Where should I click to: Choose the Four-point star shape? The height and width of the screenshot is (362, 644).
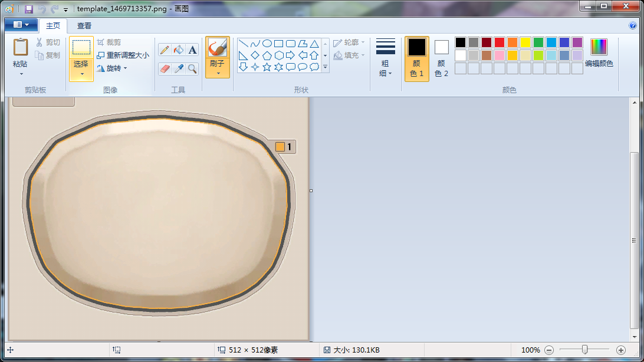(x=255, y=67)
